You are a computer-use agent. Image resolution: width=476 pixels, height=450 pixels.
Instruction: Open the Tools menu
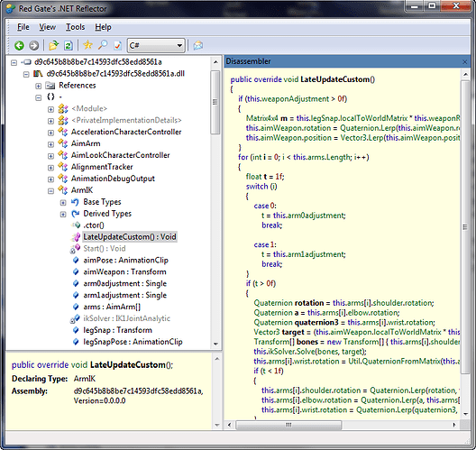(76, 27)
